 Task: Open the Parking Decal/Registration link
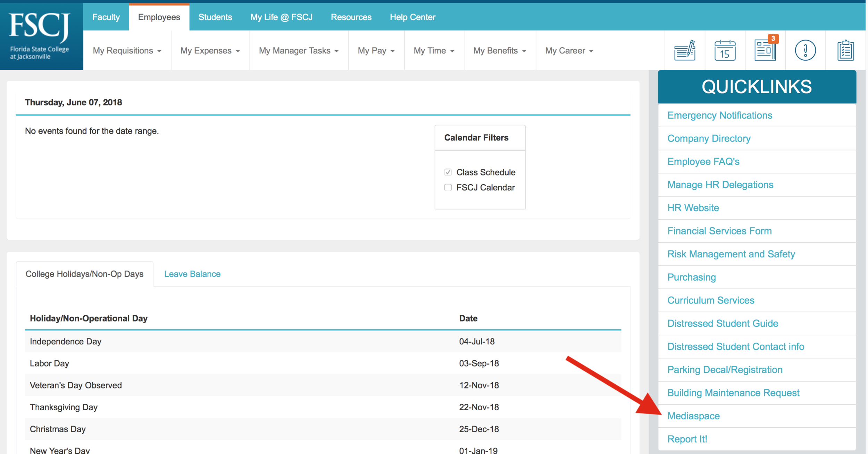[725, 370]
